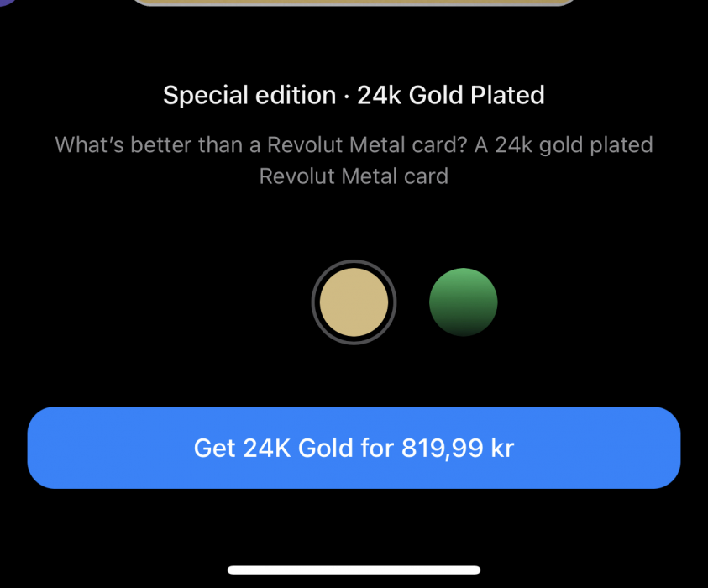Viewport: 708px width, 588px height.
Task: Tap the selected ring around gold swatch
Action: click(x=354, y=302)
